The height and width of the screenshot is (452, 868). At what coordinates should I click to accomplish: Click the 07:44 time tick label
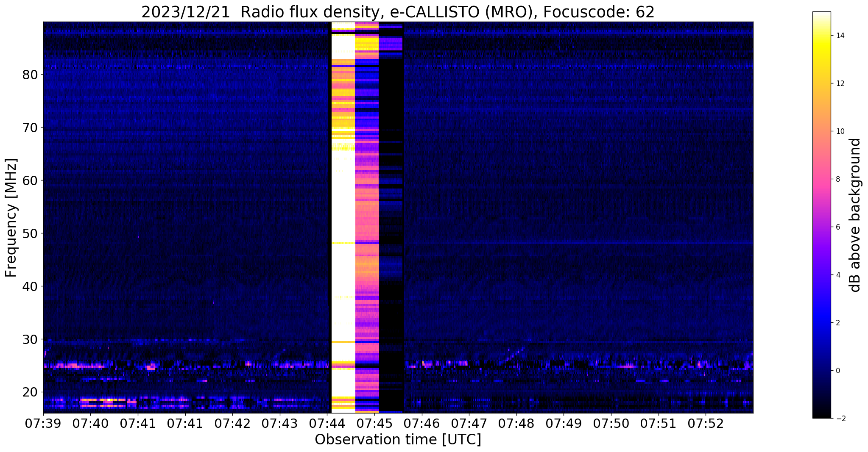[x=327, y=423]
